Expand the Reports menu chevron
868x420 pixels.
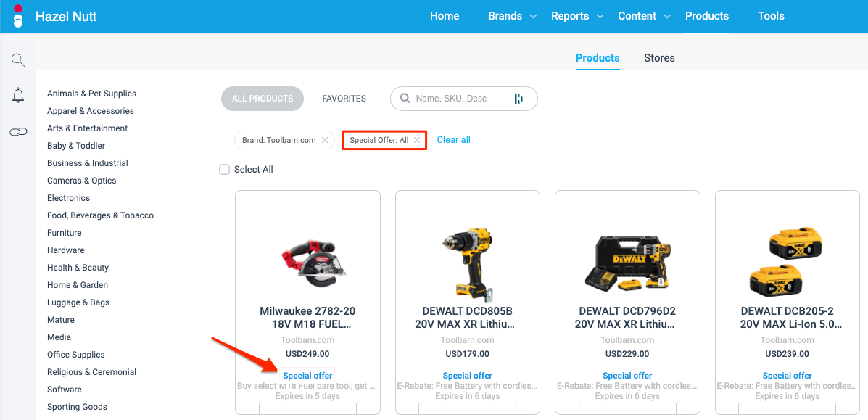[x=600, y=17]
